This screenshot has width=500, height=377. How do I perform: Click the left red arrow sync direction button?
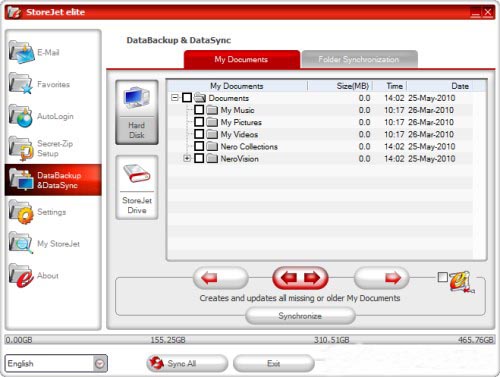[x=220, y=278]
